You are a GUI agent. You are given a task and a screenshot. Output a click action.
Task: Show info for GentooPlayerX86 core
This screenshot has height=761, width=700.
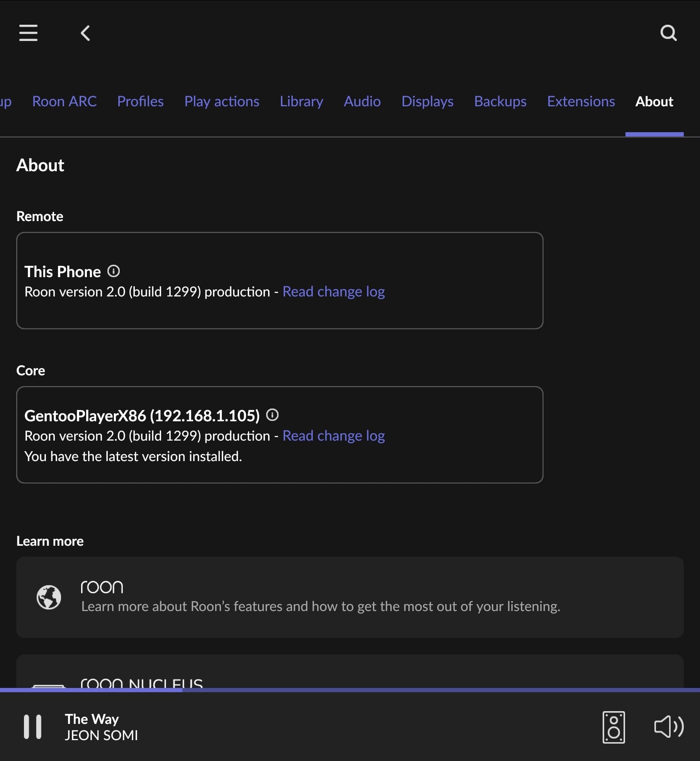272,415
